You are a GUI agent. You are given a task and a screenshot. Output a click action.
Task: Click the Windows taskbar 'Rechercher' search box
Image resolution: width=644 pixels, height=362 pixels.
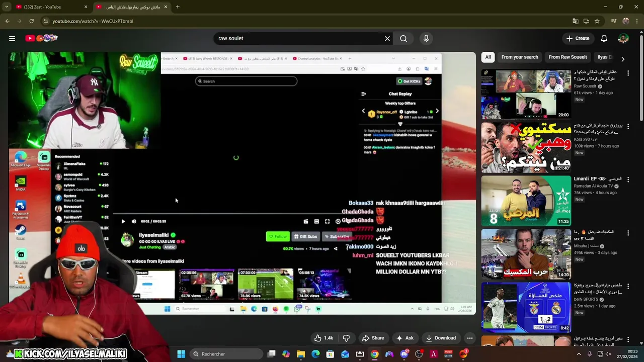click(226, 354)
